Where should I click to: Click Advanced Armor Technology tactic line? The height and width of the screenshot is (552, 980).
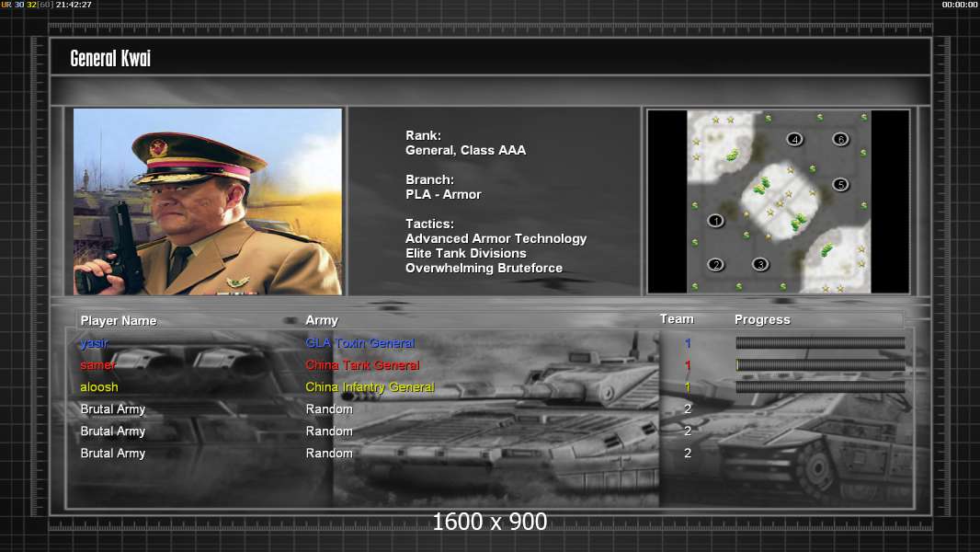(x=496, y=239)
